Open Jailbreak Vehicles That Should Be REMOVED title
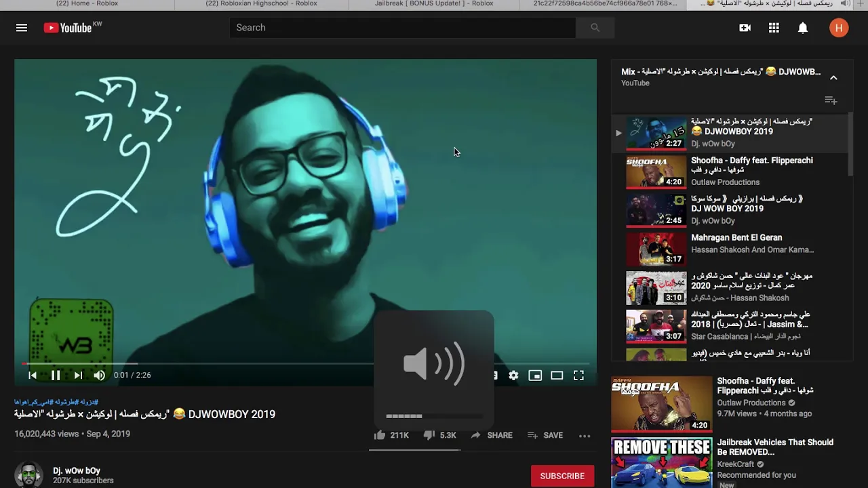 [x=775, y=447]
